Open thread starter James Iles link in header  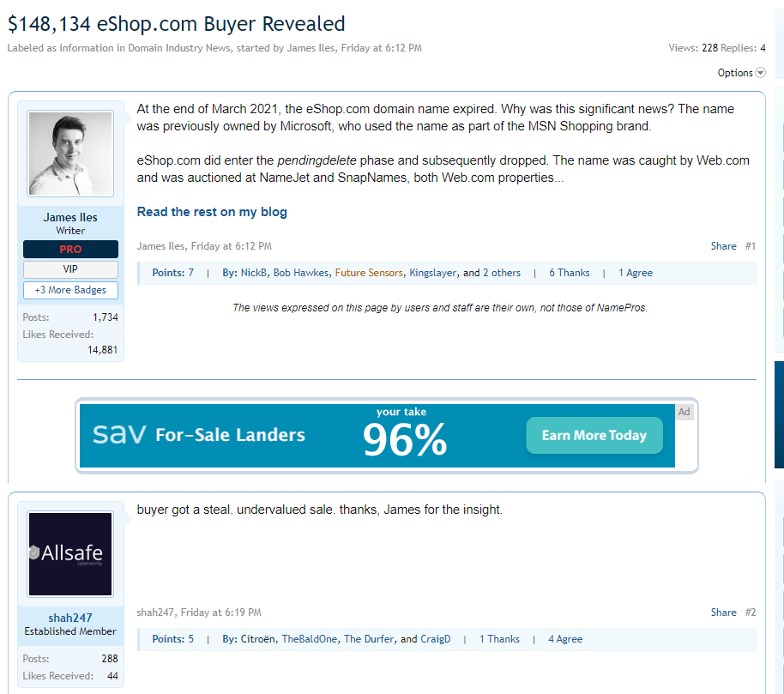pos(311,48)
